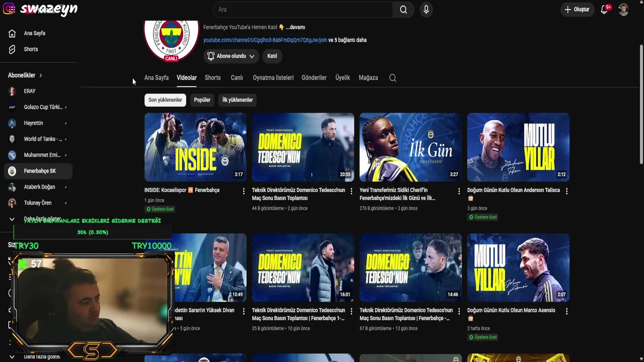Image resolution: width=644 pixels, height=362 pixels.
Task: Play the 10:49 Yüksek Divan thumbnail
Action: click(210, 267)
